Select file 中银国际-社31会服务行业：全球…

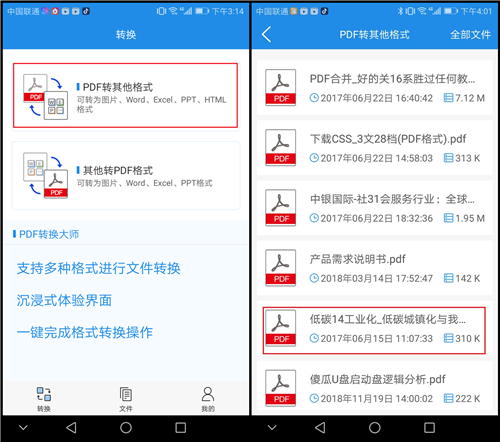tap(375, 208)
